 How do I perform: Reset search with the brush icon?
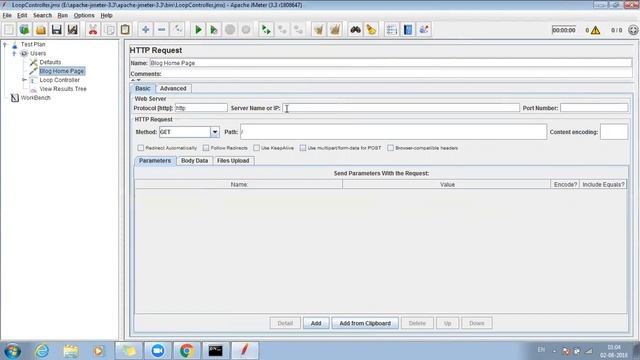click(x=371, y=29)
